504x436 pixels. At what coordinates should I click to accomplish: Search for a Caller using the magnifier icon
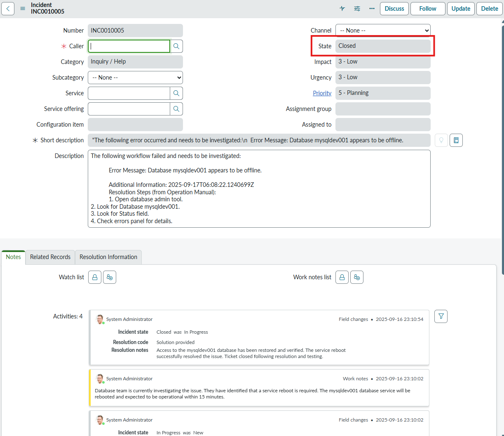[x=176, y=46]
